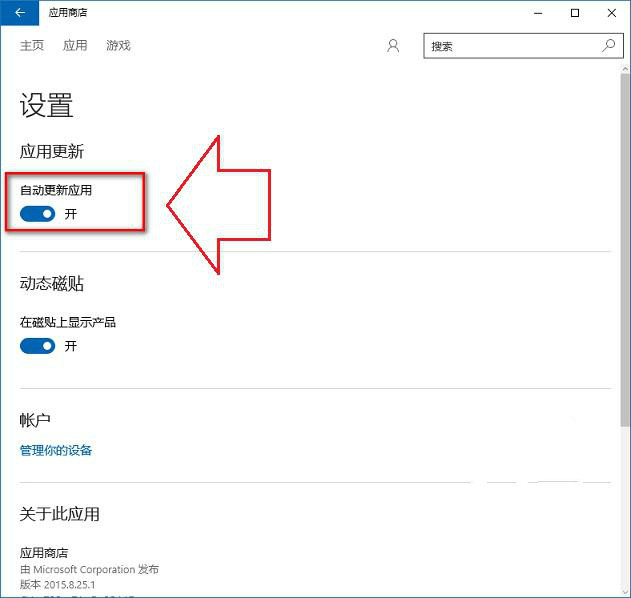Image resolution: width=631 pixels, height=598 pixels.
Task: Click the 设置 page heading
Action: click(x=47, y=106)
